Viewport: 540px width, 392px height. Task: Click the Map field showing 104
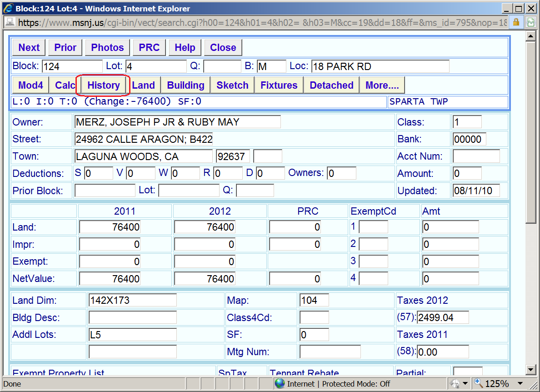(x=314, y=300)
